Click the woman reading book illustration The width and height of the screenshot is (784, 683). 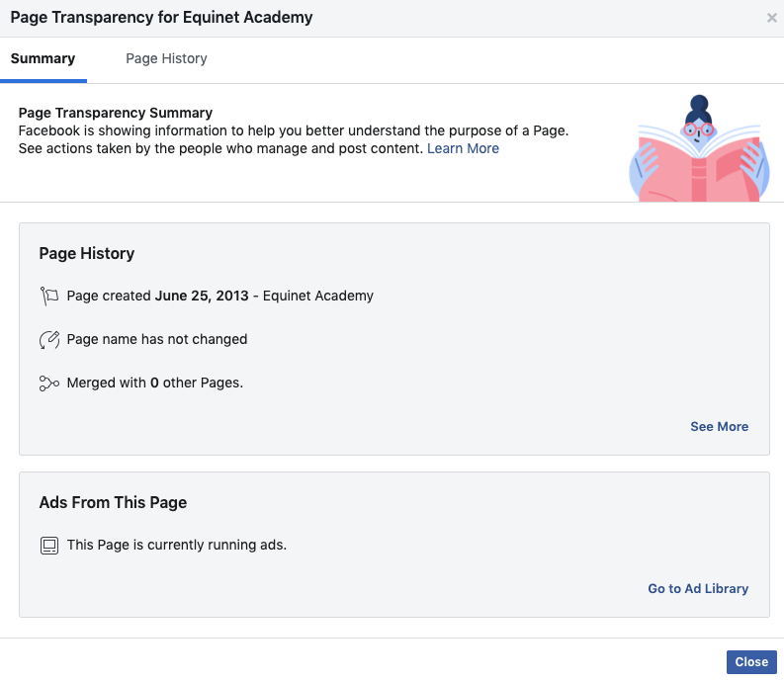coord(699,148)
